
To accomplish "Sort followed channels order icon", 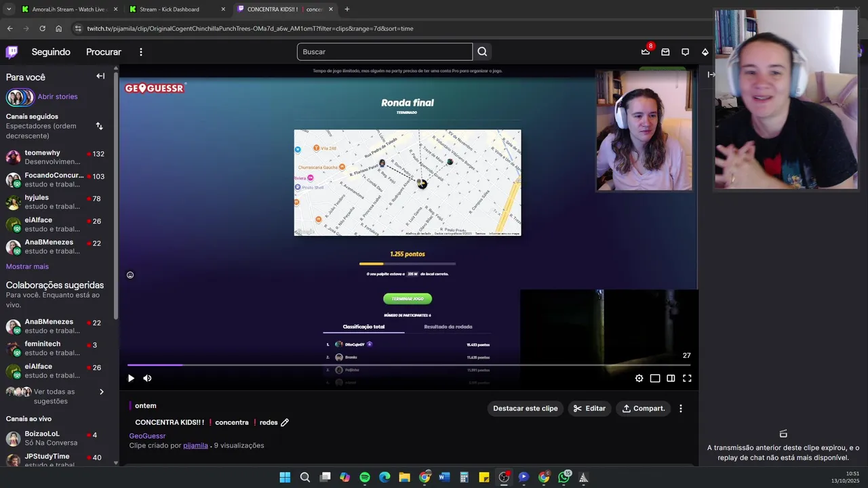I will click(x=99, y=126).
